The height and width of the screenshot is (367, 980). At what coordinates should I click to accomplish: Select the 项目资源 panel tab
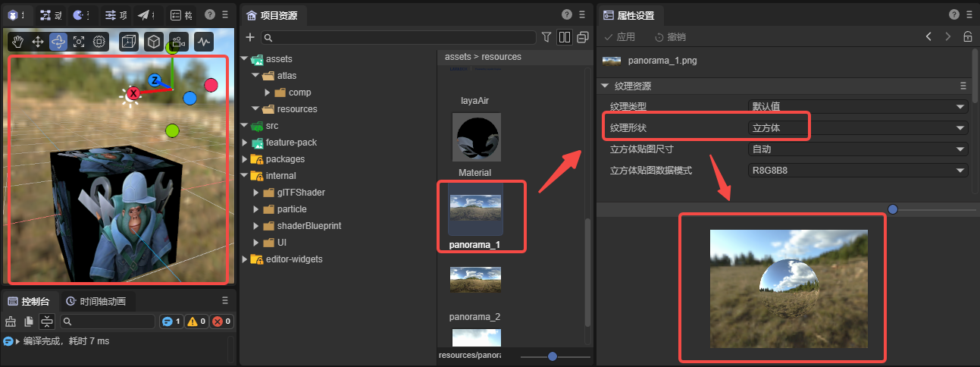[x=271, y=15]
